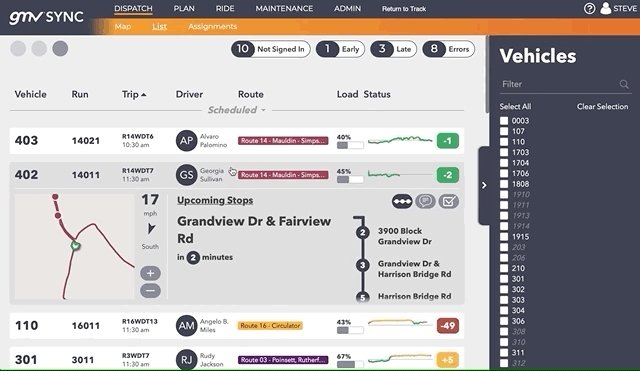Screen dimensions: 640x371
Task: Open the ADMIN menu
Action: click(x=347, y=9)
